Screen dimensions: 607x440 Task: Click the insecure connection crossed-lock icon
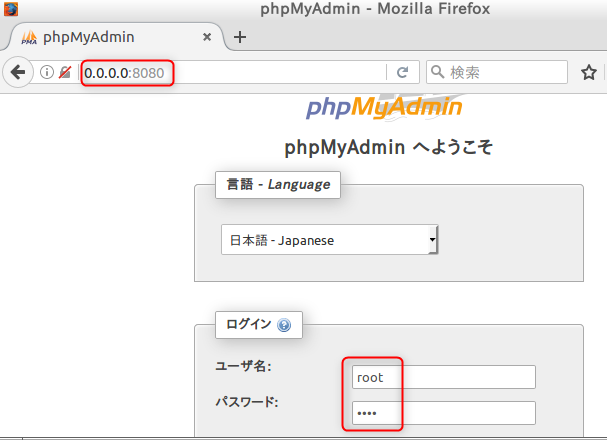[65, 72]
